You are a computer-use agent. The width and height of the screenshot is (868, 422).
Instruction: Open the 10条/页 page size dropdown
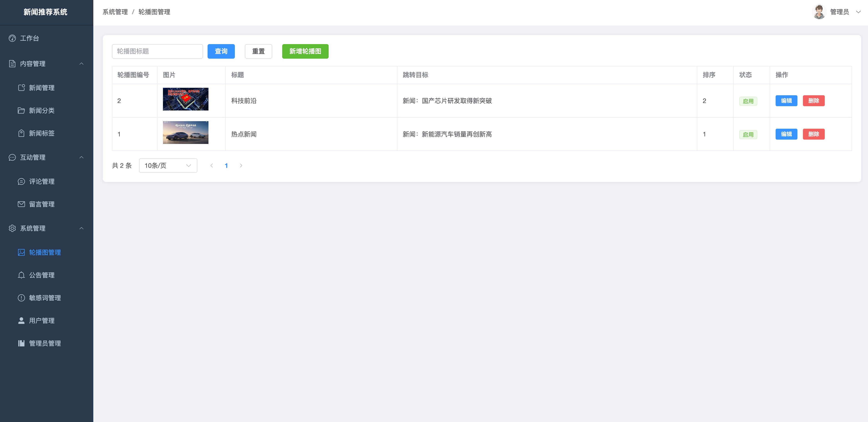[168, 166]
